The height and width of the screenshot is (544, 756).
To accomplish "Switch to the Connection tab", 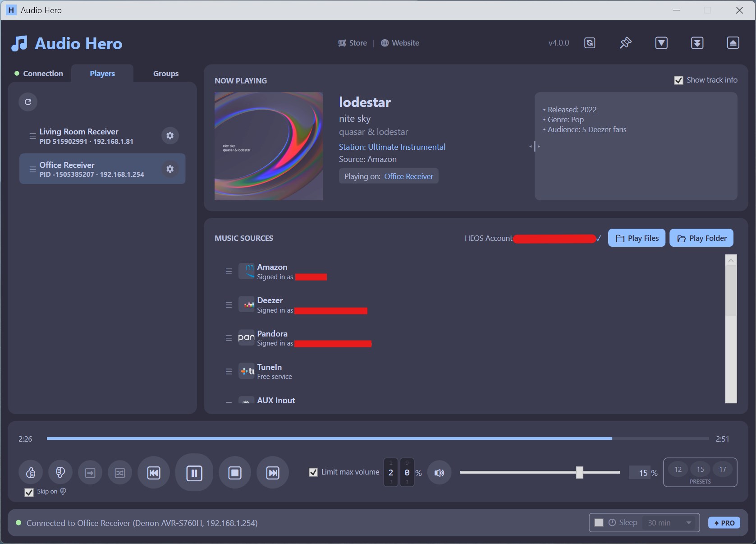I will [39, 74].
